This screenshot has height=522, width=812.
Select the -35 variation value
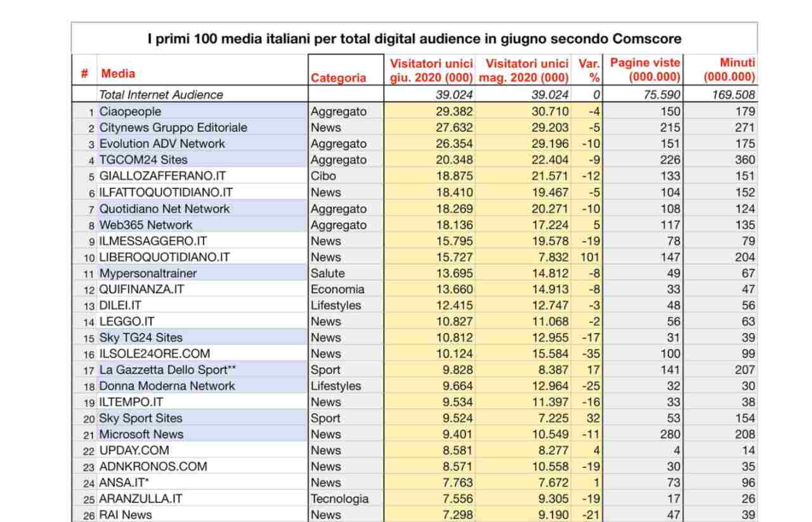click(591, 353)
